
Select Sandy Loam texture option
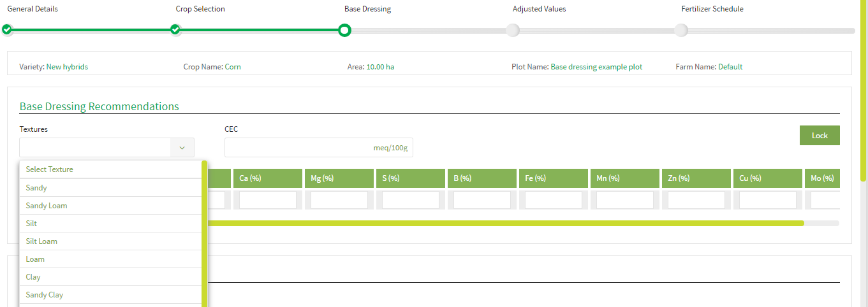(x=110, y=206)
